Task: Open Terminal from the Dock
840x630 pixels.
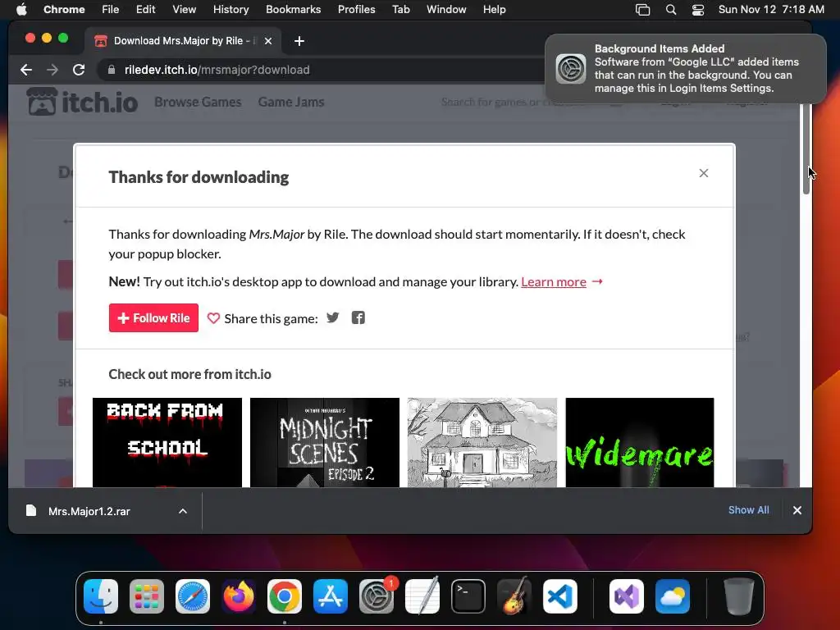Action: click(468, 596)
